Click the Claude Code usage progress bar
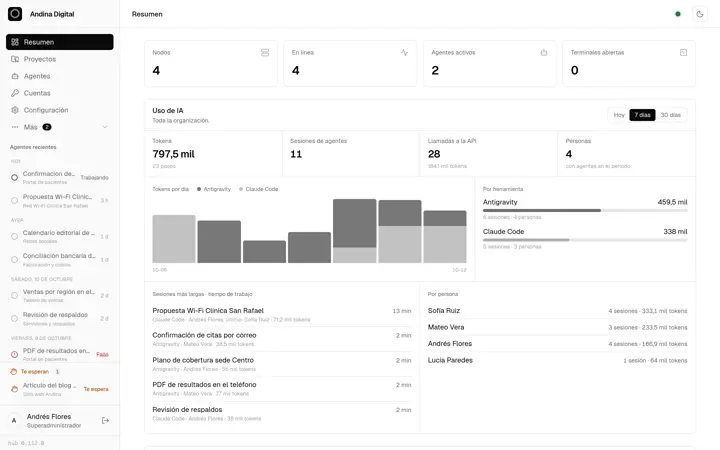720x450 pixels. pos(585,240)
